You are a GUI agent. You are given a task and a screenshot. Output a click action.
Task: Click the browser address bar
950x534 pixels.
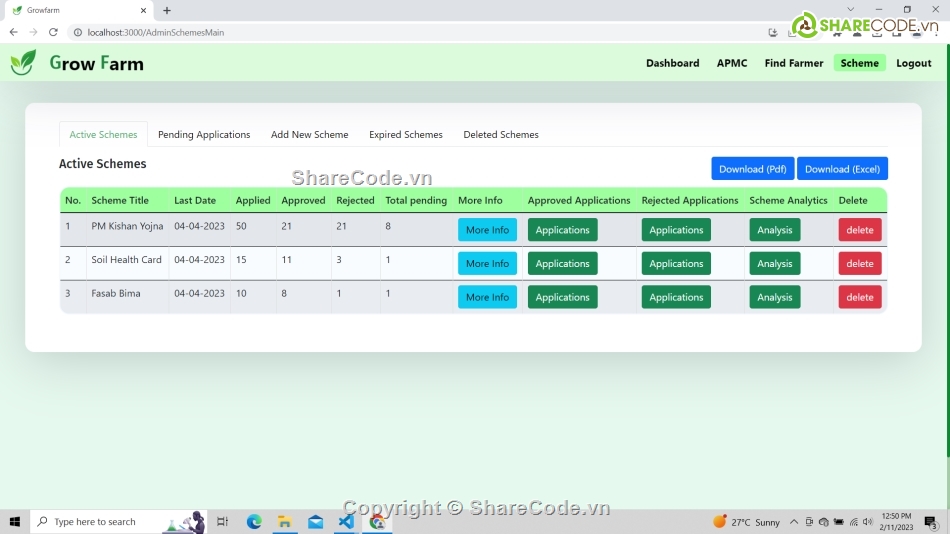click(400, 32)
